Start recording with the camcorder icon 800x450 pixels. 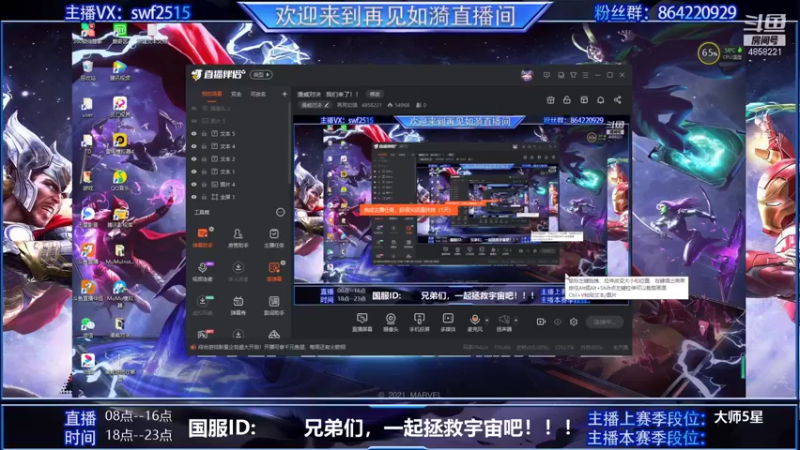(x=541, y=322)
